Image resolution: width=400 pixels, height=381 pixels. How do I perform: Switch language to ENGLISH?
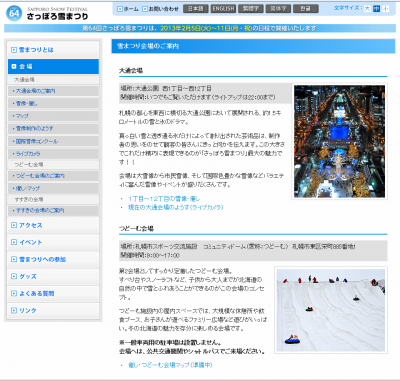223,9
